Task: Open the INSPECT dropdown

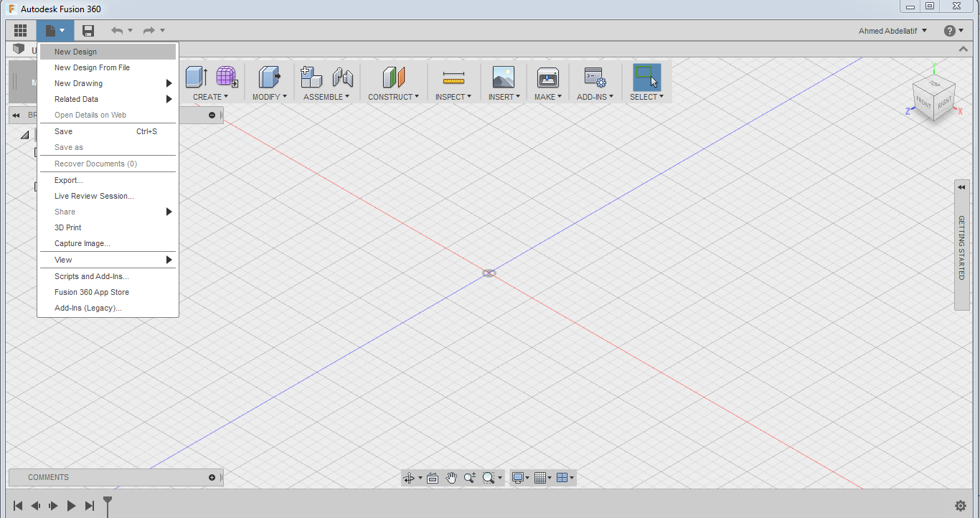Action: tap(453, 97)
